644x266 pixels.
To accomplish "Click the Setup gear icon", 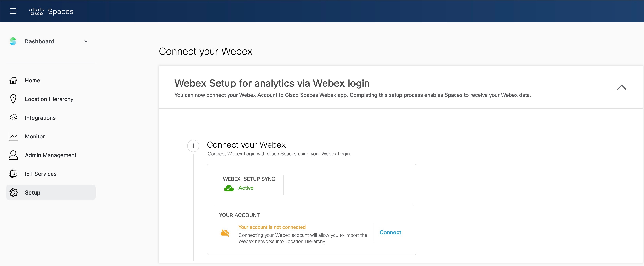I will [x=13, y=192].
